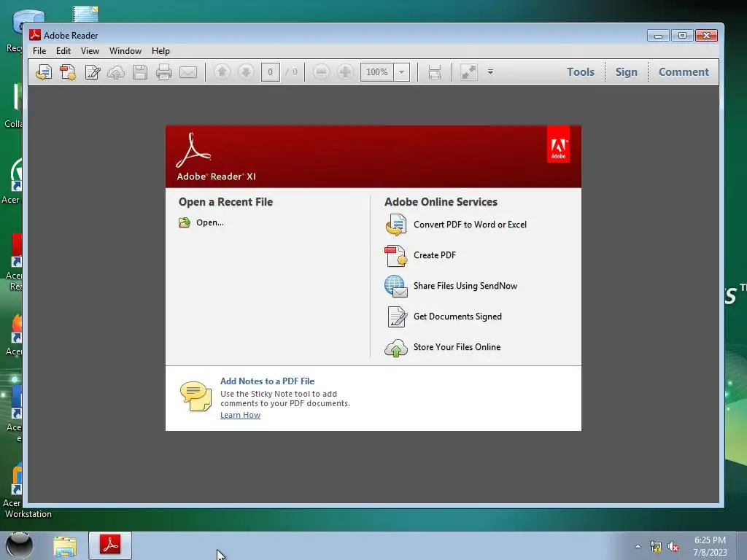
Task: Click Convert PDF to Word or Excel
Action: (470, 225)
